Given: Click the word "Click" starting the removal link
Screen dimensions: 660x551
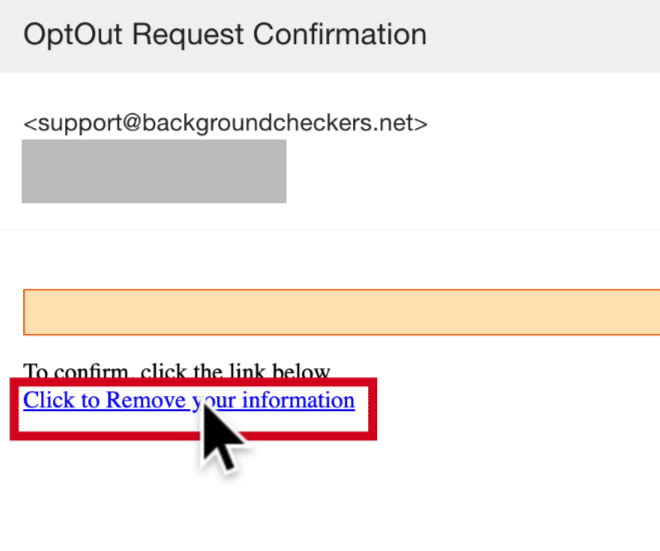Looking at the screenshot, I should click(48, 401).
